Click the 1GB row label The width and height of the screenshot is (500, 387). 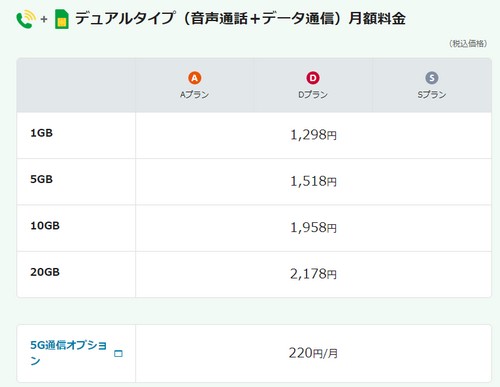(41, 133)
